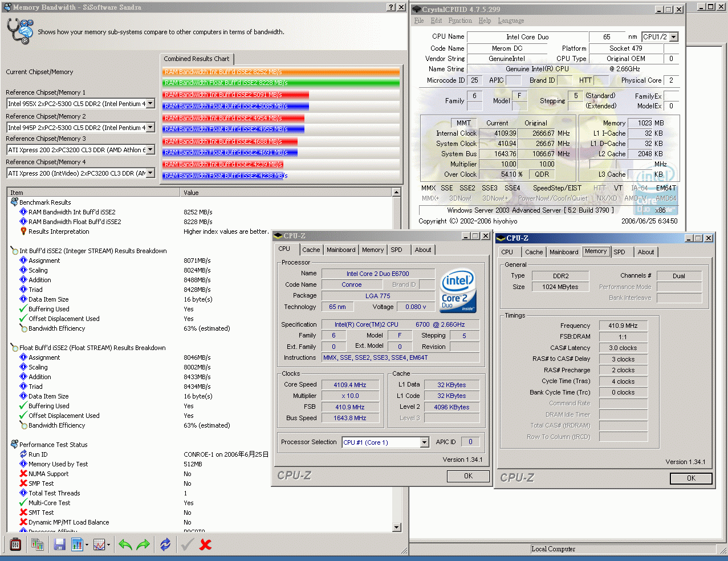Select CPU tab in right CPU-Z window

pyautogui.click(x=507, y=252)
